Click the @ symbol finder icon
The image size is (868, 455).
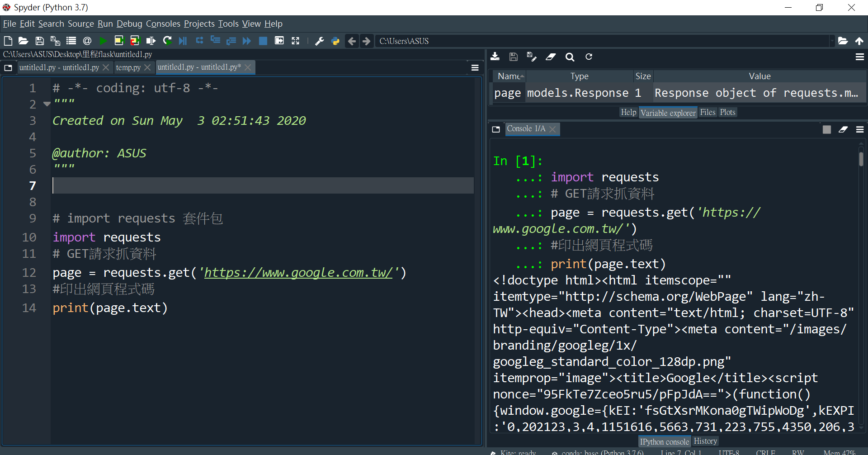point(87,41)
